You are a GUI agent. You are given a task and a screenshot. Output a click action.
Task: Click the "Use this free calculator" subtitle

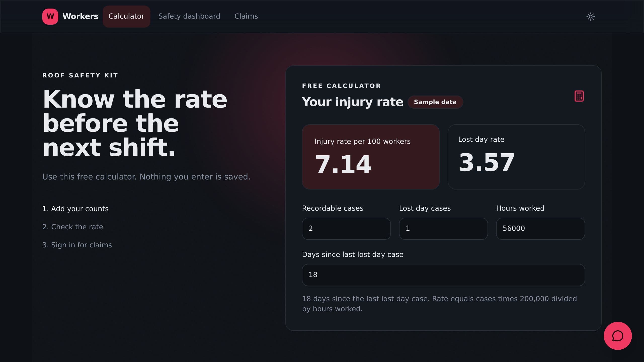pyautogui.click(x=146, y=177)
